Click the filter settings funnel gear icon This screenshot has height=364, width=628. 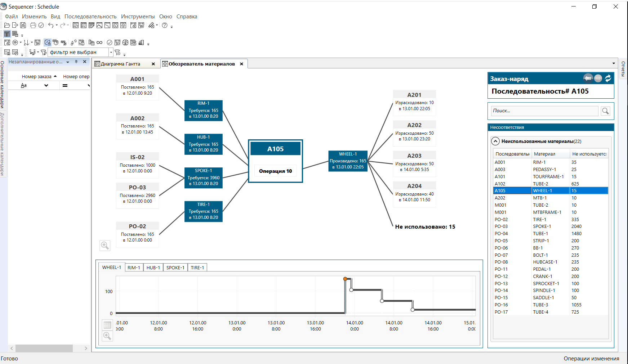point(117,52)
